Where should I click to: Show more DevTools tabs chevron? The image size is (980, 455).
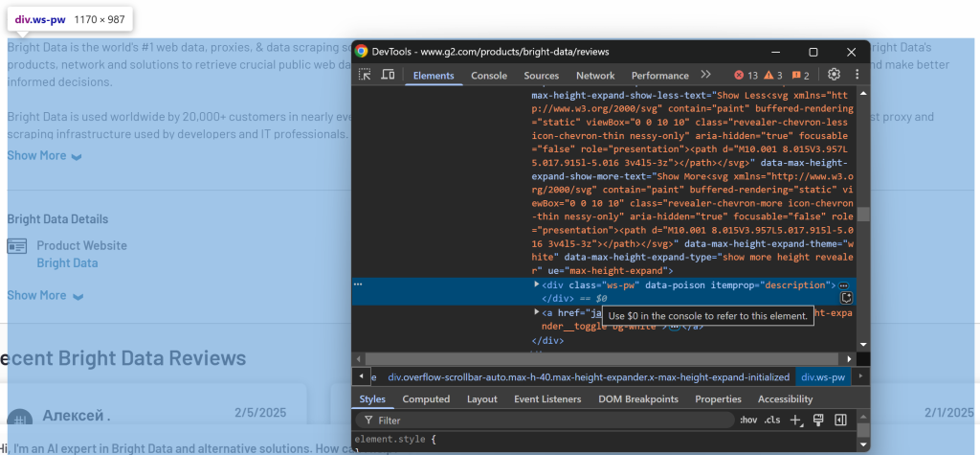tap(705, 75)
